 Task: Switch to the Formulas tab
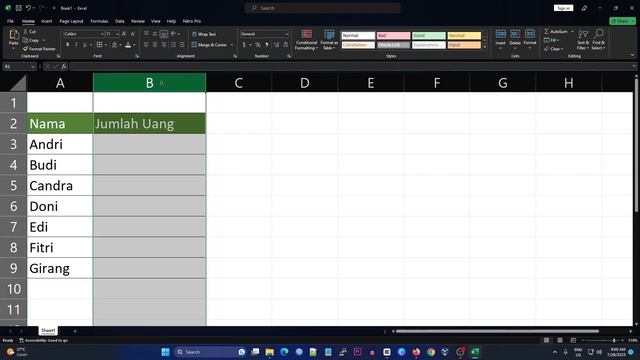coord(99,21)
